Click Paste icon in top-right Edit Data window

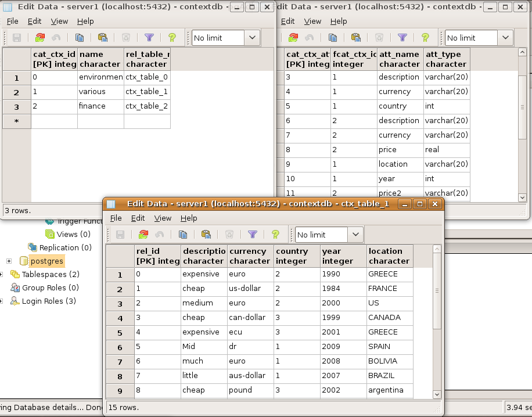click(x=355, y=38)
